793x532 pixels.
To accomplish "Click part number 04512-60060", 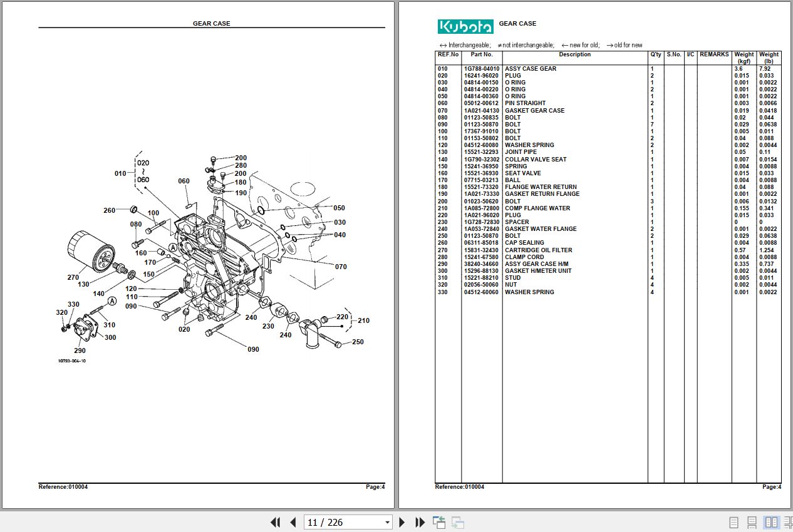I will (482, 292).
